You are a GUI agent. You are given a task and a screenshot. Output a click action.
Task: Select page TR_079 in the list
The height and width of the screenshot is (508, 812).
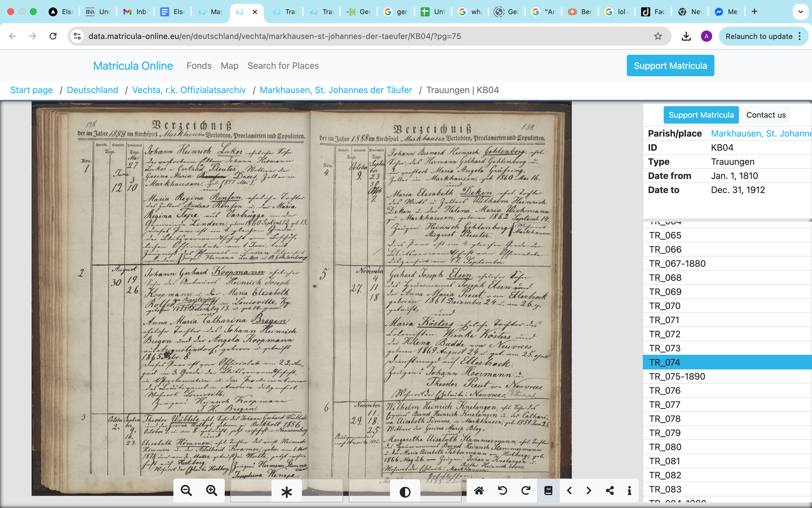[727, 433]
